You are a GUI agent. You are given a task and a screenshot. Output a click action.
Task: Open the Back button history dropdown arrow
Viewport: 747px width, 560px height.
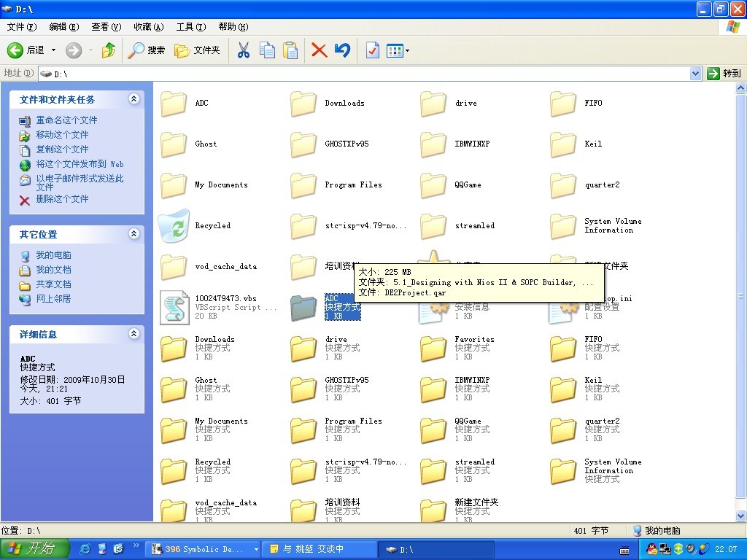(53, 50)
